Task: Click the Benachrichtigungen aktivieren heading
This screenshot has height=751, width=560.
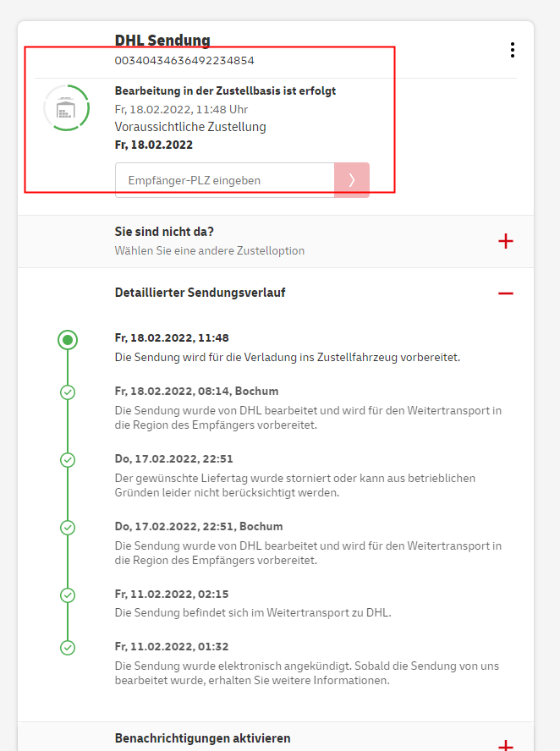Action: tap(202, 738)
